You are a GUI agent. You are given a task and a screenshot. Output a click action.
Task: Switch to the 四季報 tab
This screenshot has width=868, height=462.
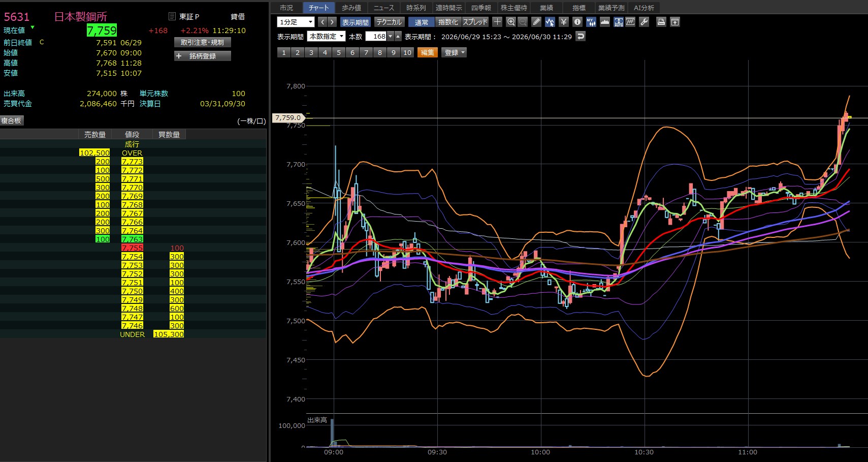coord(481,8)
